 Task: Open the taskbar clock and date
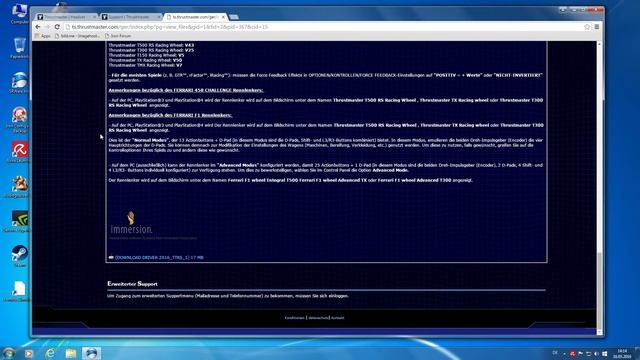[622, 353]
